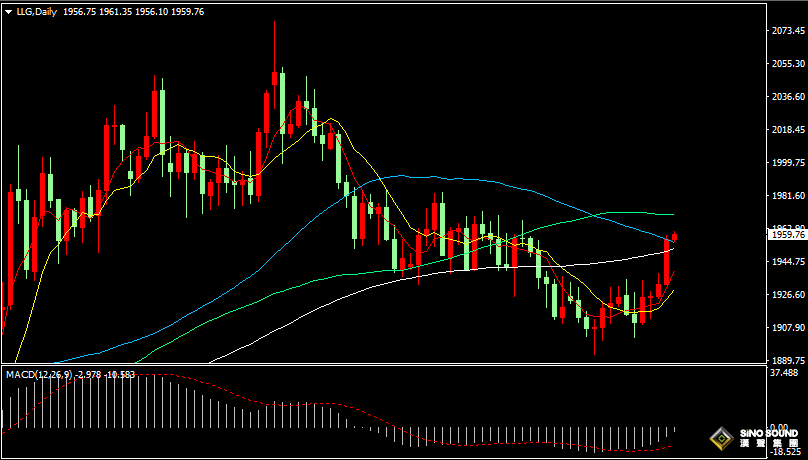Click the Sino Sound diamond logo icon

point(720,438)
